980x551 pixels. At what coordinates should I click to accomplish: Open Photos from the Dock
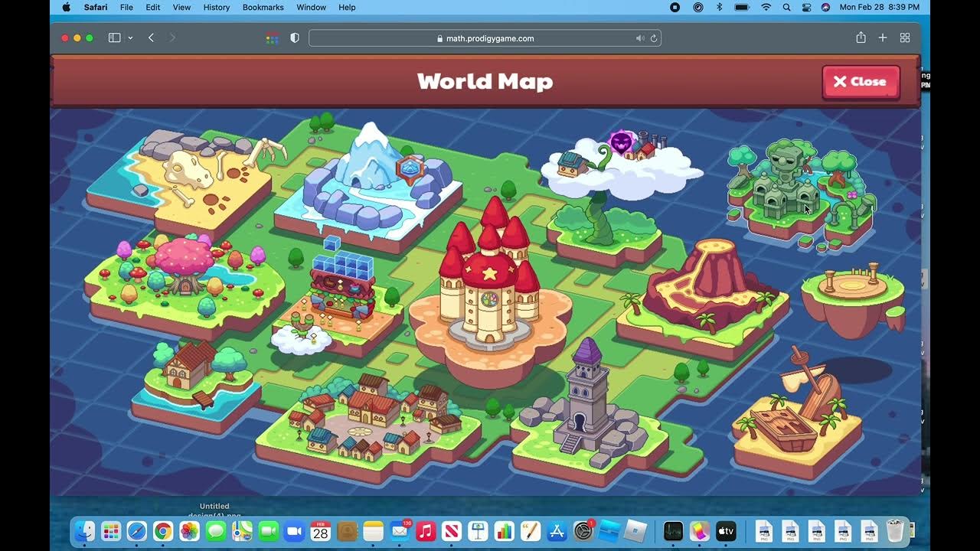point(189,531)
